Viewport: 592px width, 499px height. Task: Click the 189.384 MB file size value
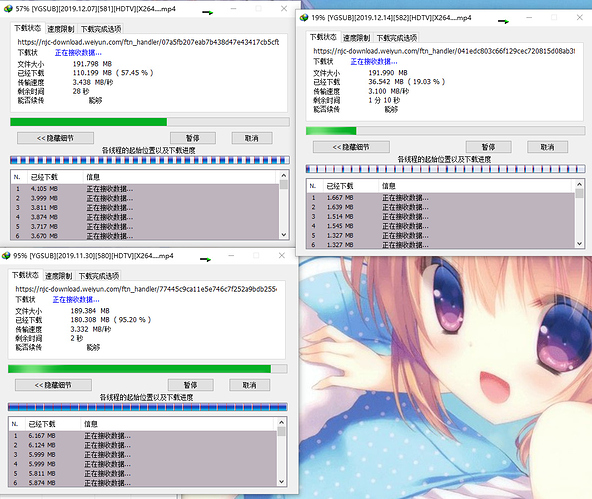tap(90, 311)
